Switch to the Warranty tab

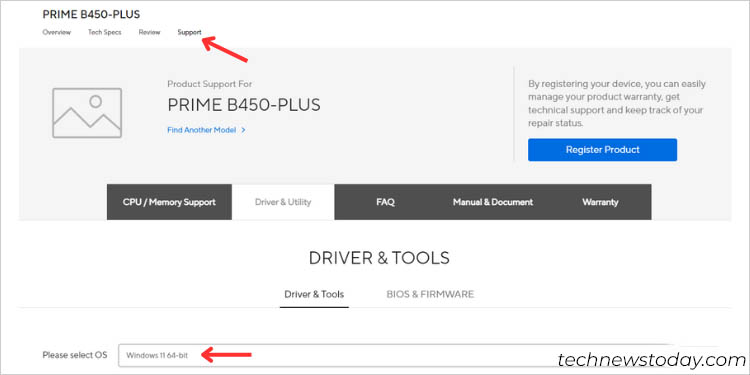point(600,202)
